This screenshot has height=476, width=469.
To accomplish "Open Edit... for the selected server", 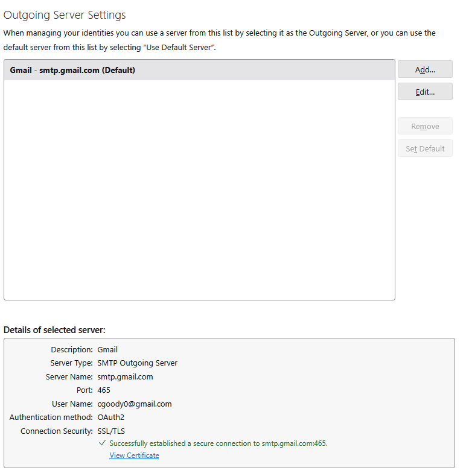I will (x=425, y=92).
